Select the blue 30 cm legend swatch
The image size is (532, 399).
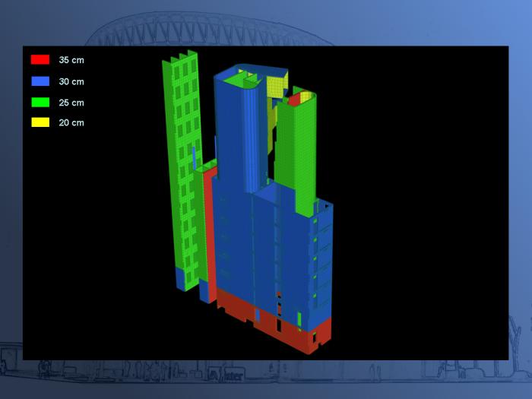point(40,81)
